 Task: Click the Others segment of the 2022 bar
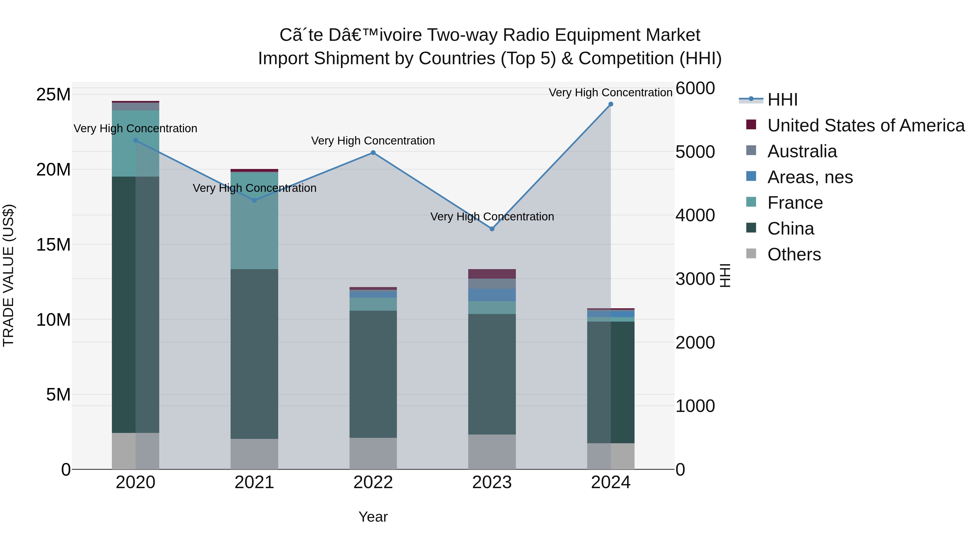[x=373, y=453]
